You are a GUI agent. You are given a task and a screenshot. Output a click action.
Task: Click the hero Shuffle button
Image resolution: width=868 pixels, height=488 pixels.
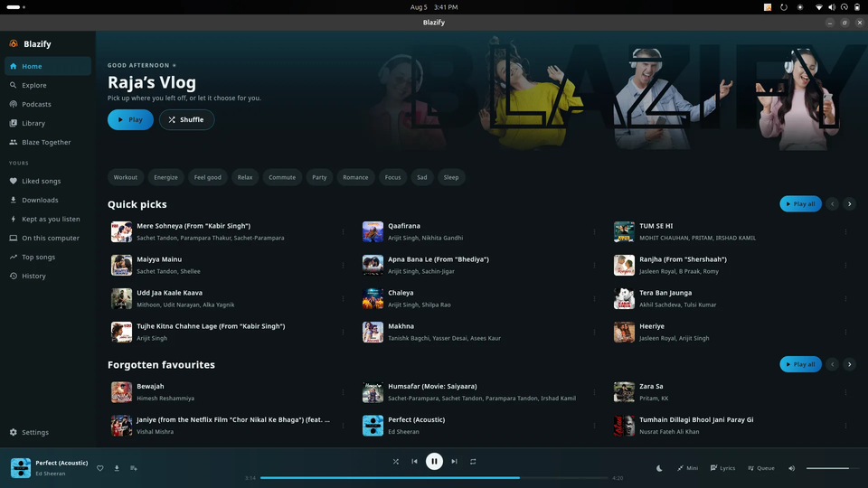click(186, 119)
